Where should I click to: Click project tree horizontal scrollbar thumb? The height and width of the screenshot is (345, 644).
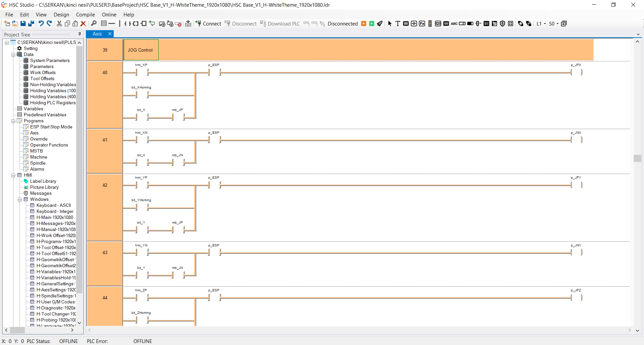point(17,330)
